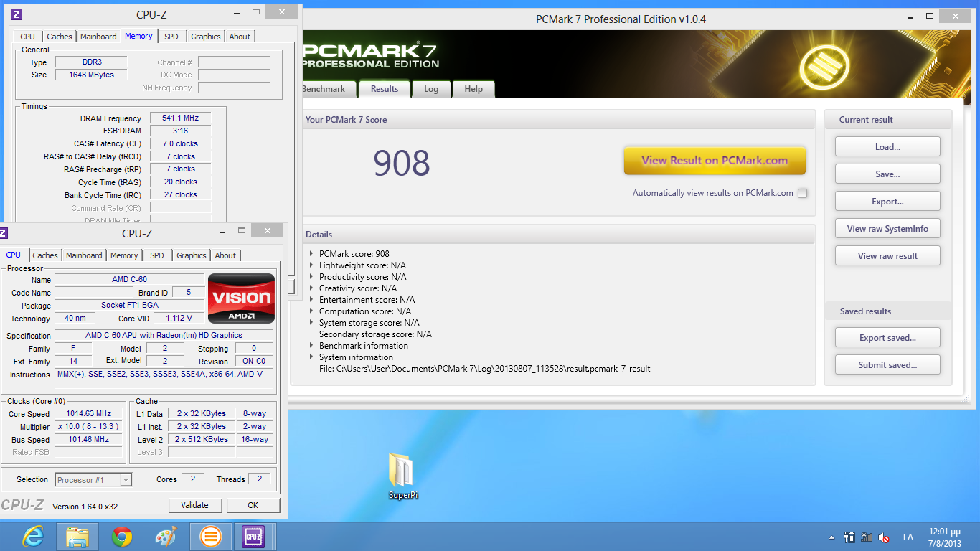Select Caches tab in front CPU-Z window

pos(45,255)
